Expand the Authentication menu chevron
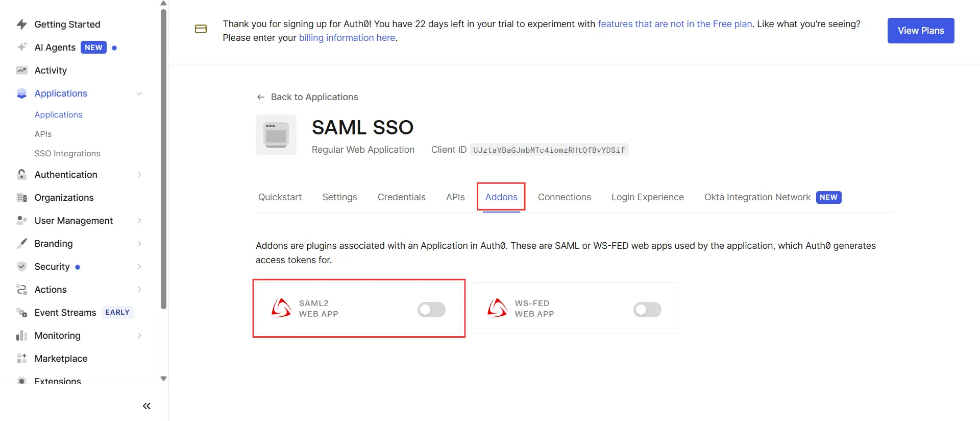This screenshot has width=980, height=421. [139, 175]
